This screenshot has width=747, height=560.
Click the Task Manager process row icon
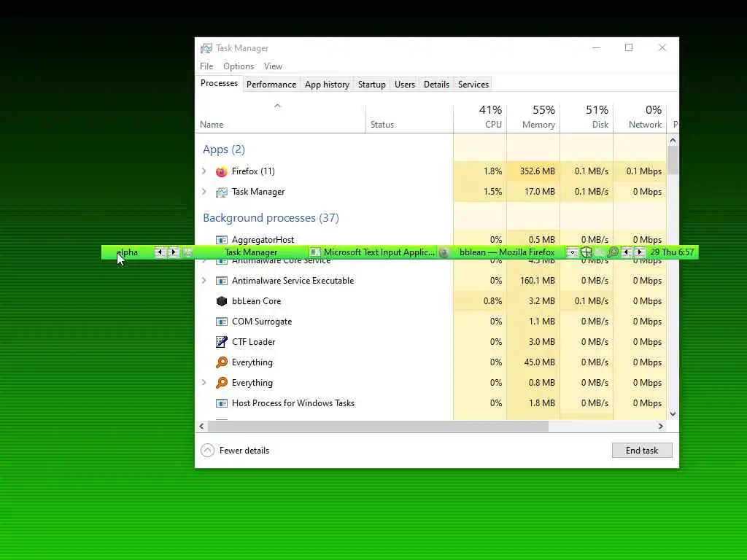tap(221, 192)
